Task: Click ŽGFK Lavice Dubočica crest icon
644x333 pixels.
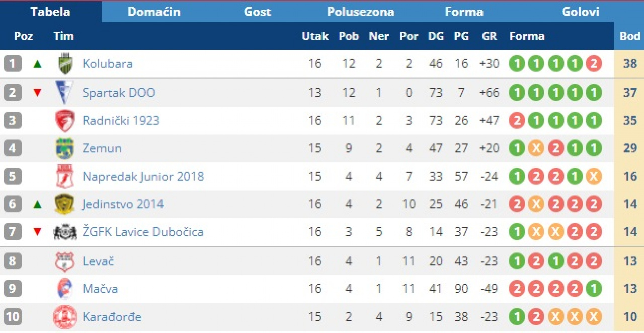Action: tap(64, 232)
